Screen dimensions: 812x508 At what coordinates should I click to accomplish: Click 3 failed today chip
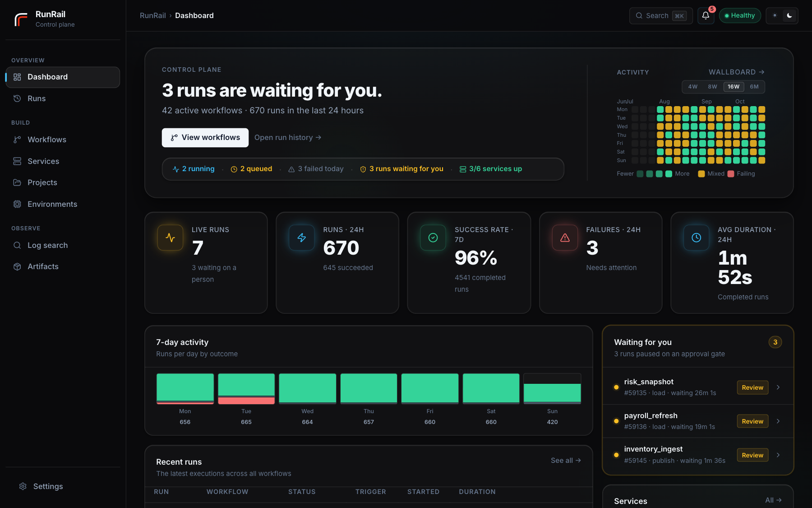click(316, 169)
